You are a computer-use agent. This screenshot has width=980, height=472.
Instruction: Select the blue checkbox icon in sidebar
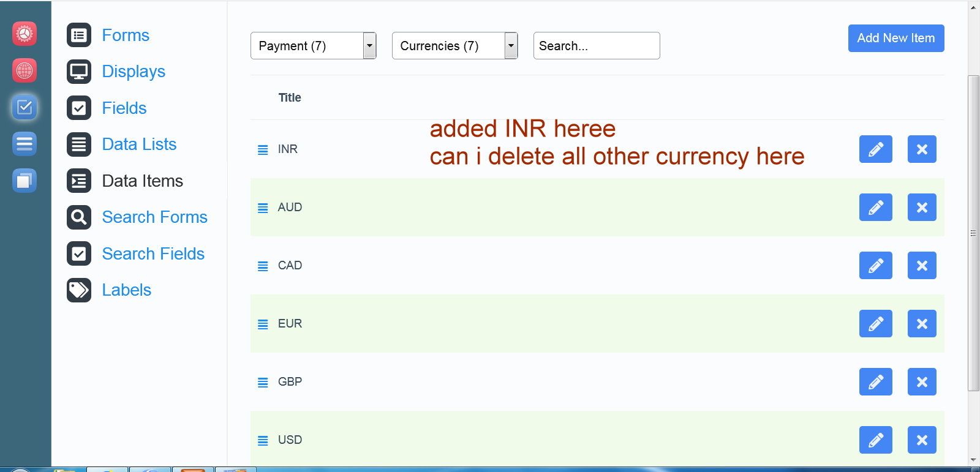coord(24,107)
